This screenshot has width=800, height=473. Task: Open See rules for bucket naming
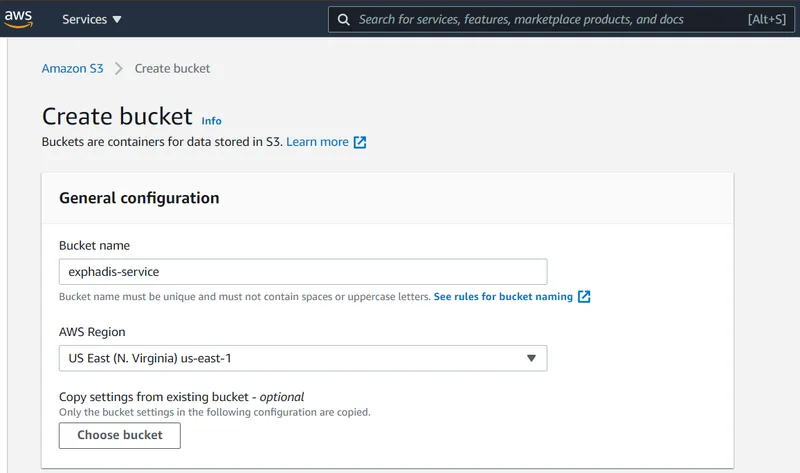pyautogui.click(x=503, y=296)
